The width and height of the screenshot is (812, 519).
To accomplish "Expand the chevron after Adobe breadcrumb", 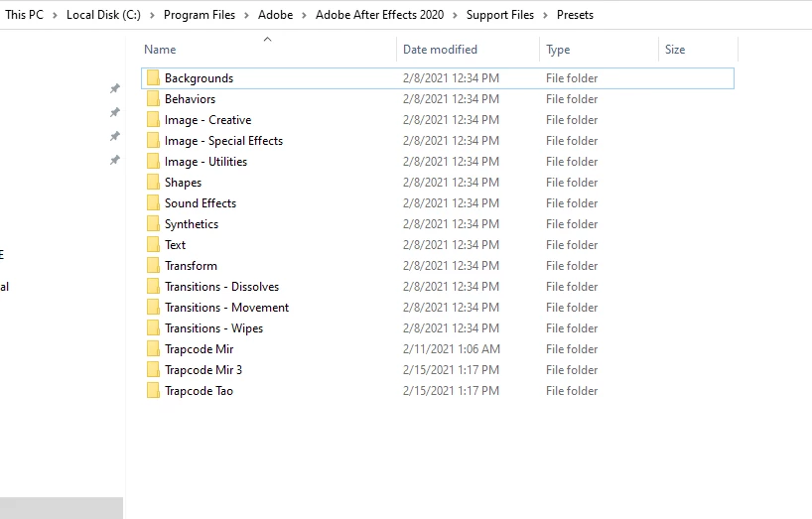I will [305, 15].
